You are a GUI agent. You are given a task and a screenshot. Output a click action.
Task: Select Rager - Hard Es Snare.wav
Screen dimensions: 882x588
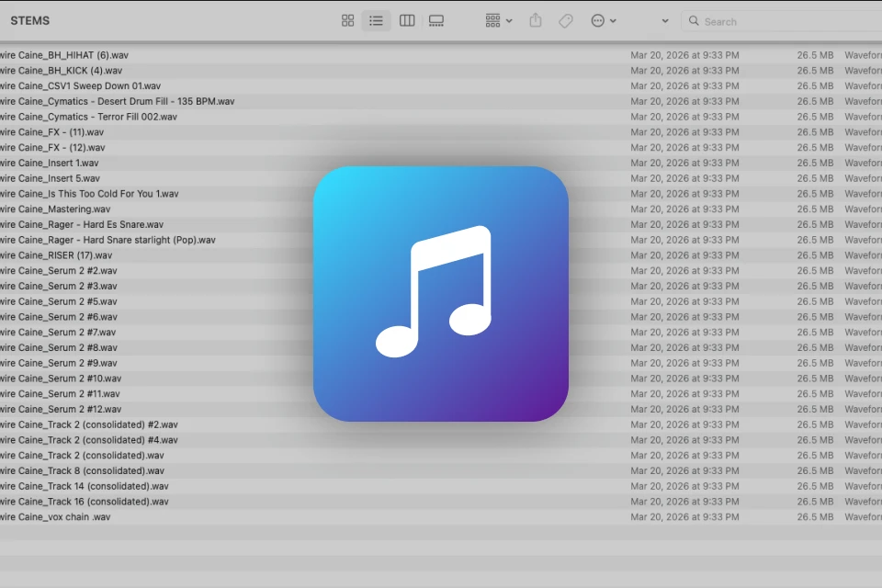pyautogui.click(x=82, y=224)
